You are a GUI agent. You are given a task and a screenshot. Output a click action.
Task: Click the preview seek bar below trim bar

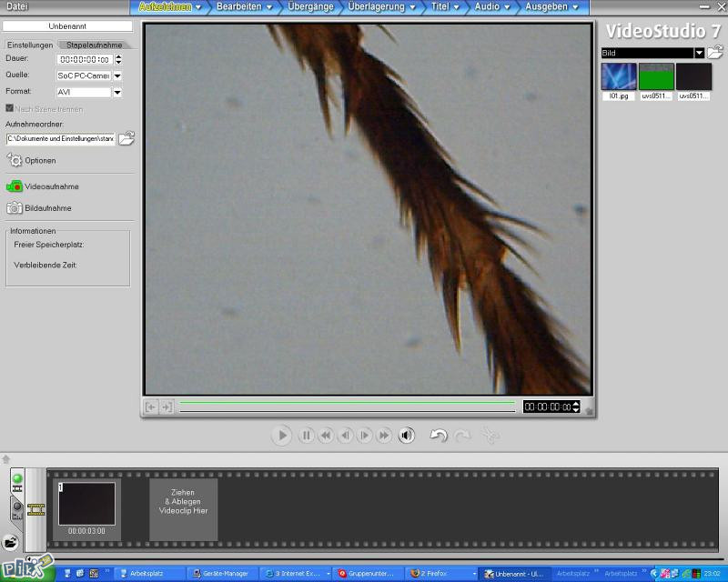(348, 411)
